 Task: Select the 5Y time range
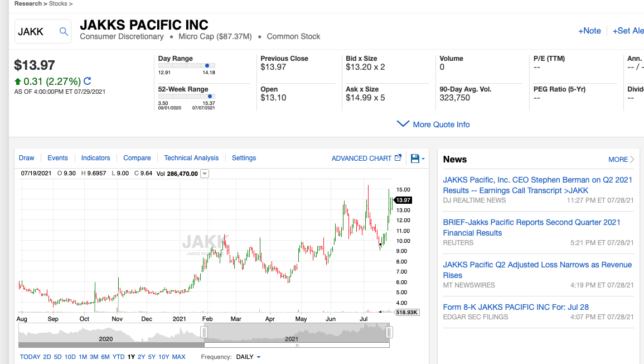tap(152, 357)
